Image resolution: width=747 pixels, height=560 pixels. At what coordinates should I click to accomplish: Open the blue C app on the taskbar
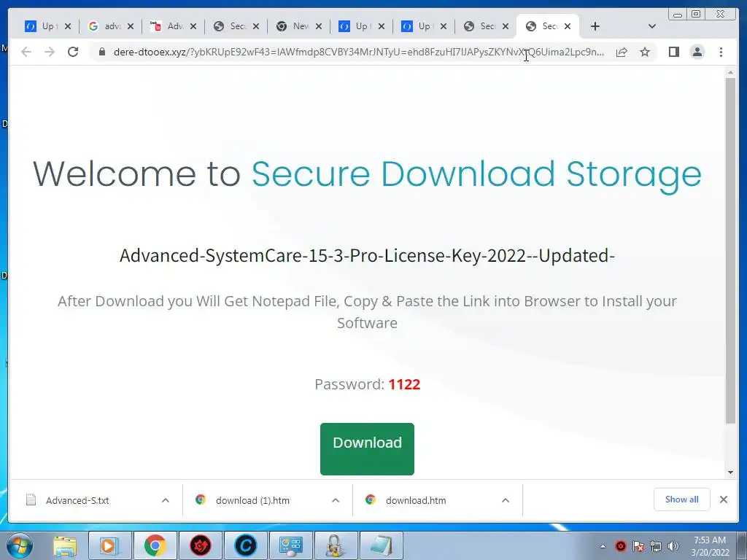tap(245, 545)
